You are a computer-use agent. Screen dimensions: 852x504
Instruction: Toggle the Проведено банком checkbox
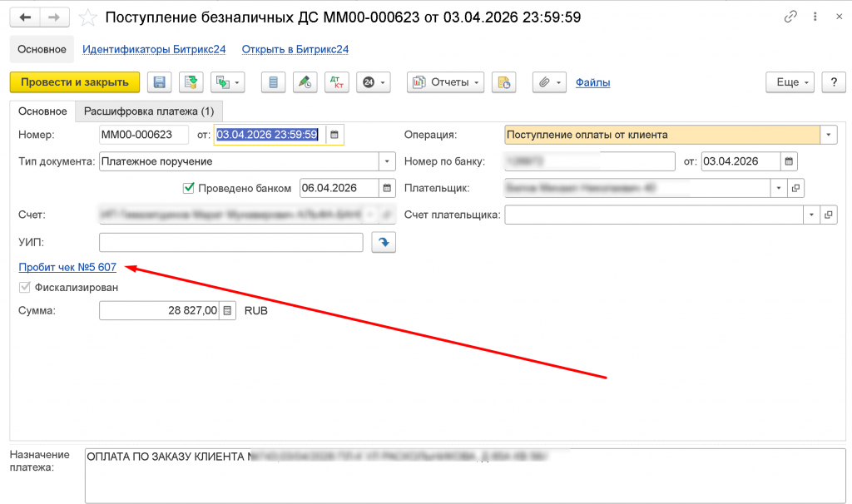[x=189, y=188]
